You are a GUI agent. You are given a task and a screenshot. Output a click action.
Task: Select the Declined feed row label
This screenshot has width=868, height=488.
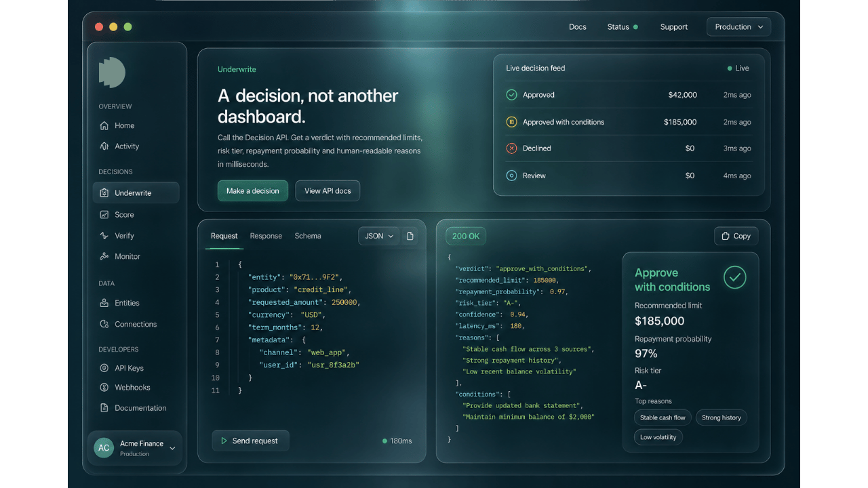537,148
